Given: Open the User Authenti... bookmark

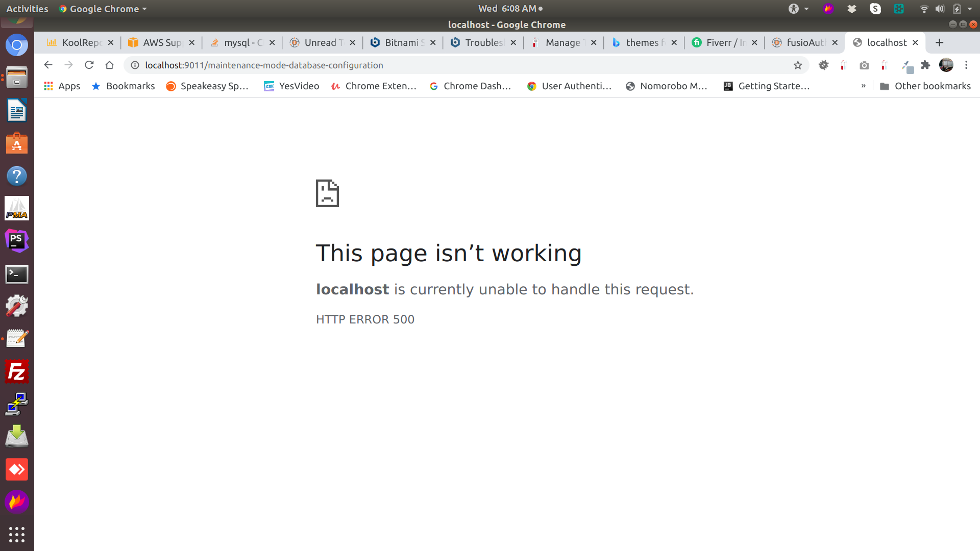Looking at the screenshot, I should click(569, 86).
